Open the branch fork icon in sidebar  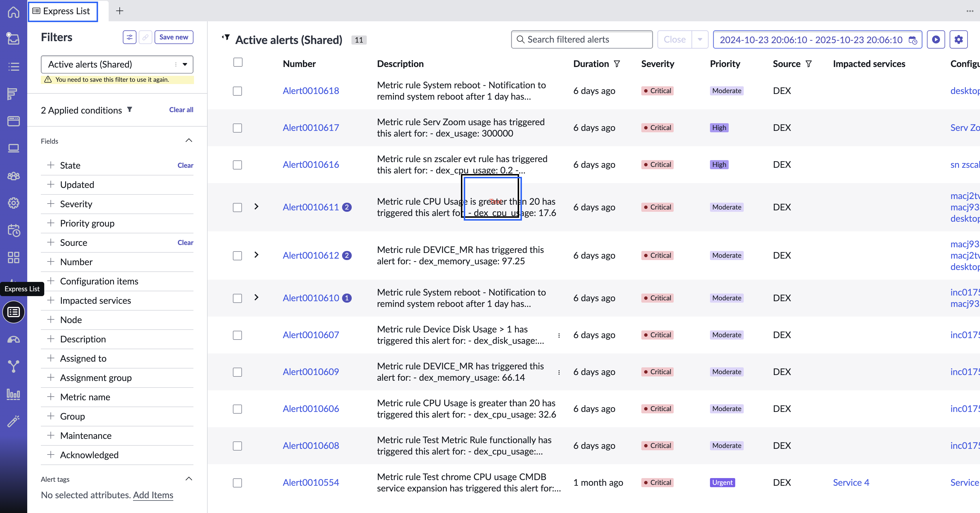coord(13,367)
